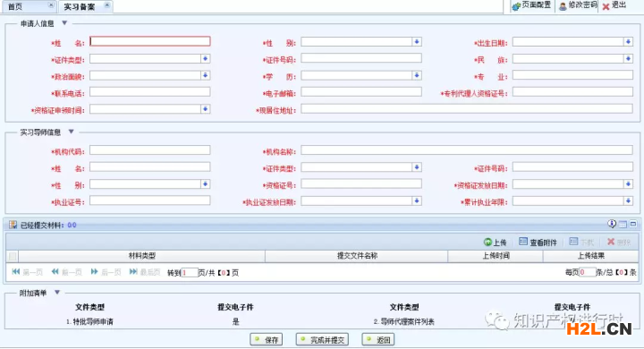The image size is (644, 349).
Task: Click the 联系电话 phone input
Action: click(150, 92)
